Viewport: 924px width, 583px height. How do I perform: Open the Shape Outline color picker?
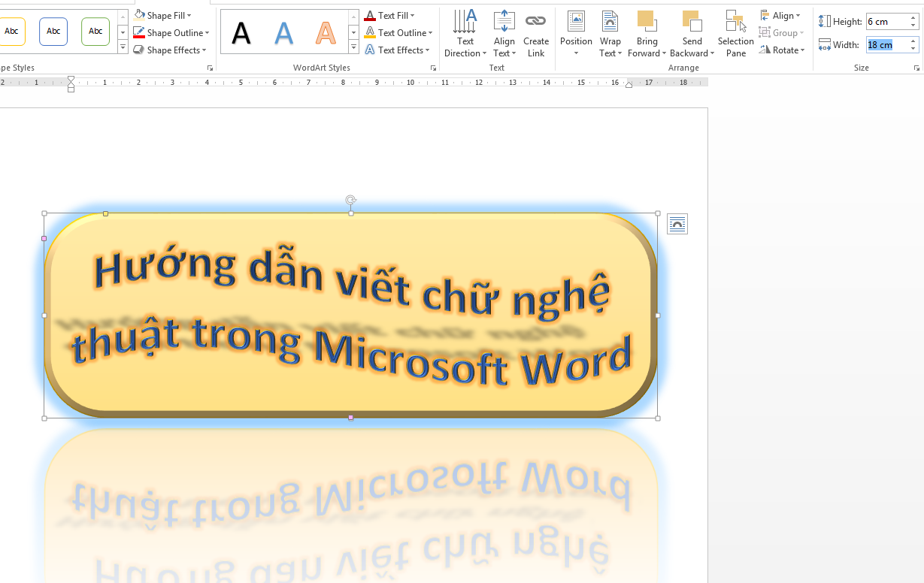[171, 32]
